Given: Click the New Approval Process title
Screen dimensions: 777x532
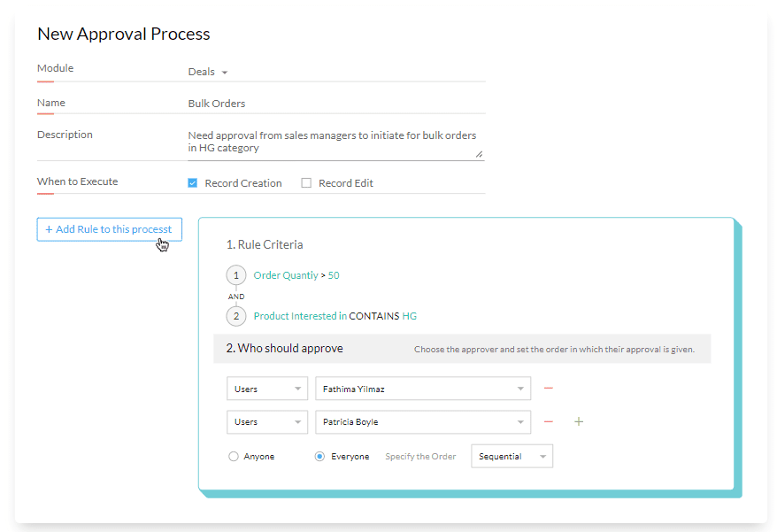Looking at the screenshot, I should coord(123,34).
